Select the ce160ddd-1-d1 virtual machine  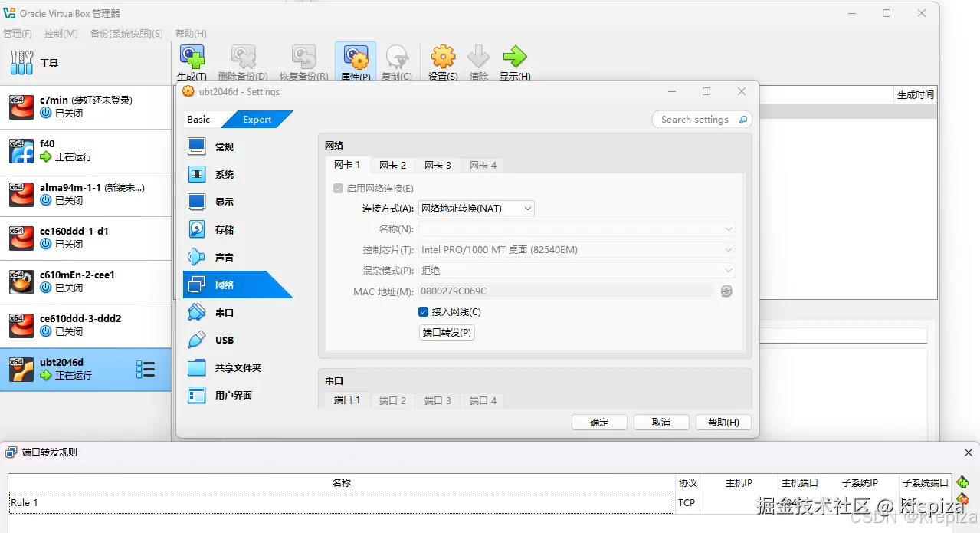click(x=85, y=238)
